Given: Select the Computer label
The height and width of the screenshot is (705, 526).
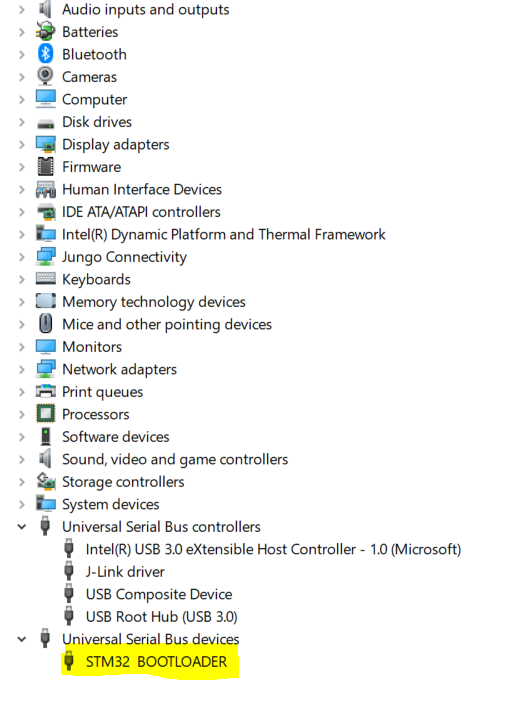Looking at the screenshot, I should click(94, 100).
